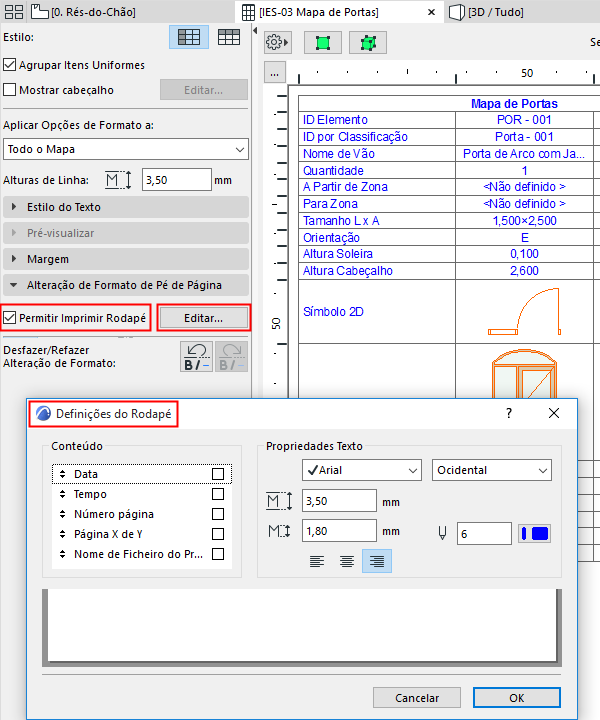The image size is (600, 720).
Task: Click the drag handle arrows beside Número página
Action: point(63,514)
